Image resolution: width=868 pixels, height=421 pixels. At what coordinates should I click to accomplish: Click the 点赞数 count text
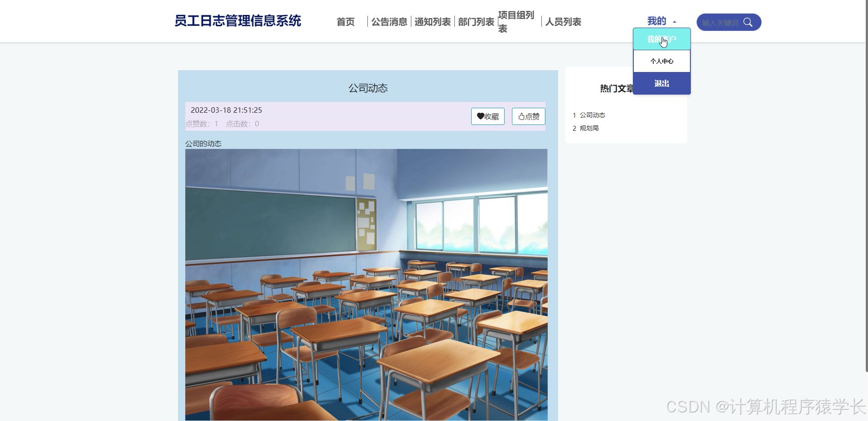pyautogui.click(x=202, y=124)
